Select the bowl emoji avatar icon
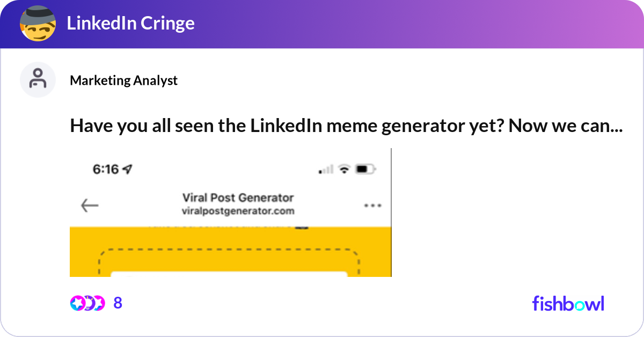The width and height of the screenshot is (644, 337). pos(38,24)
